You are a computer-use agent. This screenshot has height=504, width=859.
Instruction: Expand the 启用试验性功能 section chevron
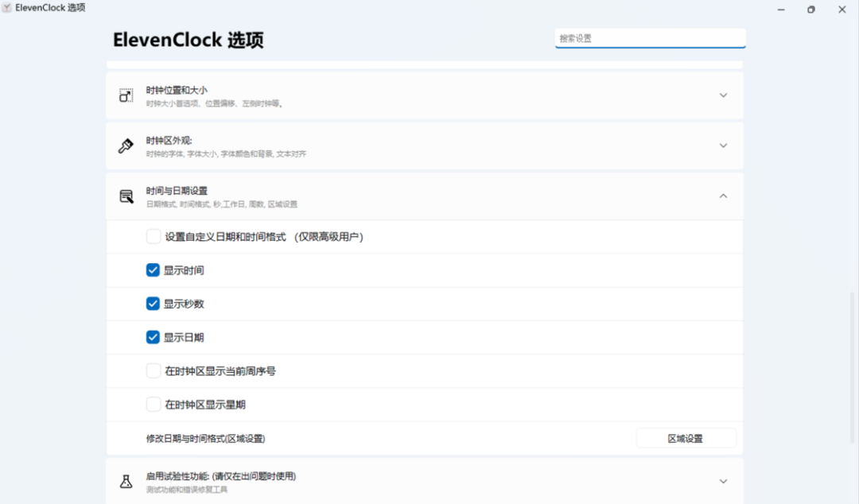click(x=723, y=482)
